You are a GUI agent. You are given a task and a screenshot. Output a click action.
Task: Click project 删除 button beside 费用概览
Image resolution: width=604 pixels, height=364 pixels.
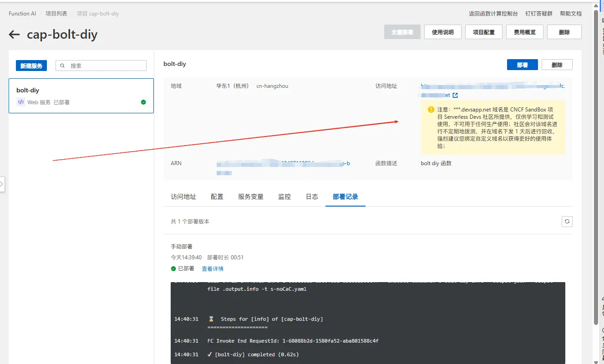click(564, 32)
